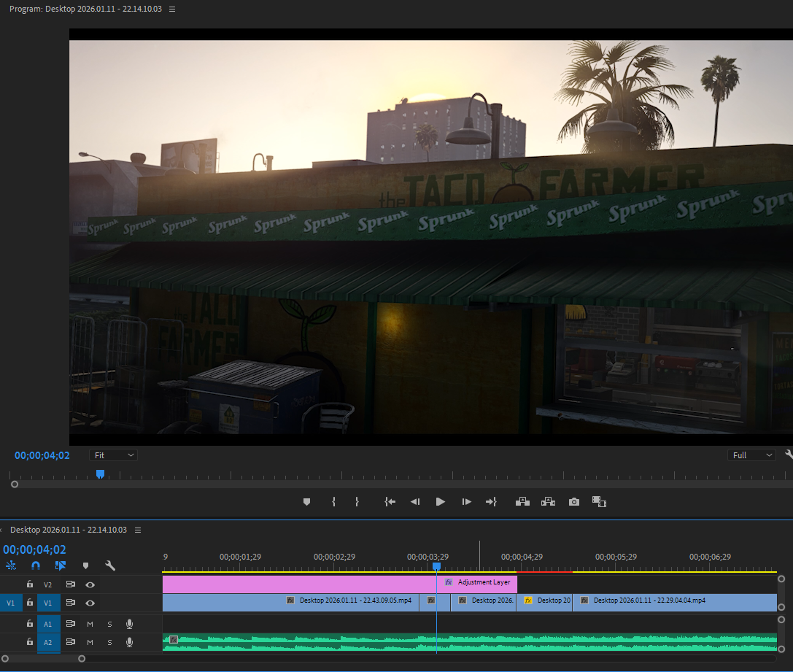Click the program monitor timecode 00;00;04;02
Screen dimensions: 793x672
point(42,455)
